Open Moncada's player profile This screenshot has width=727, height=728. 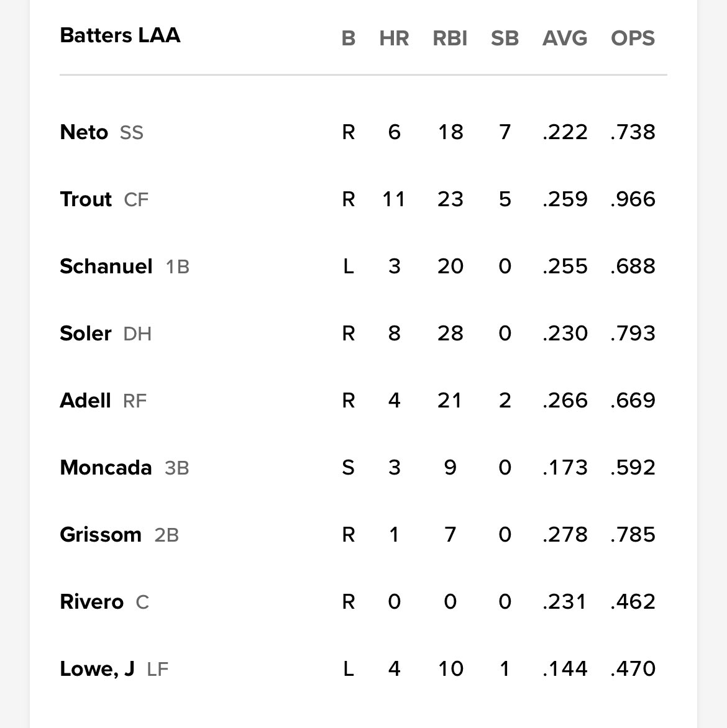(x=106, y=468)
